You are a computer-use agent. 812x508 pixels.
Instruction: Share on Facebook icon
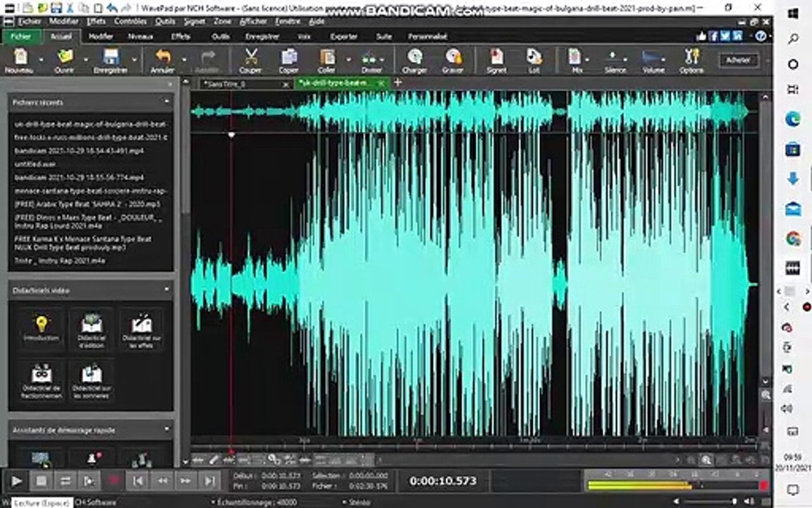click(713, 36)
